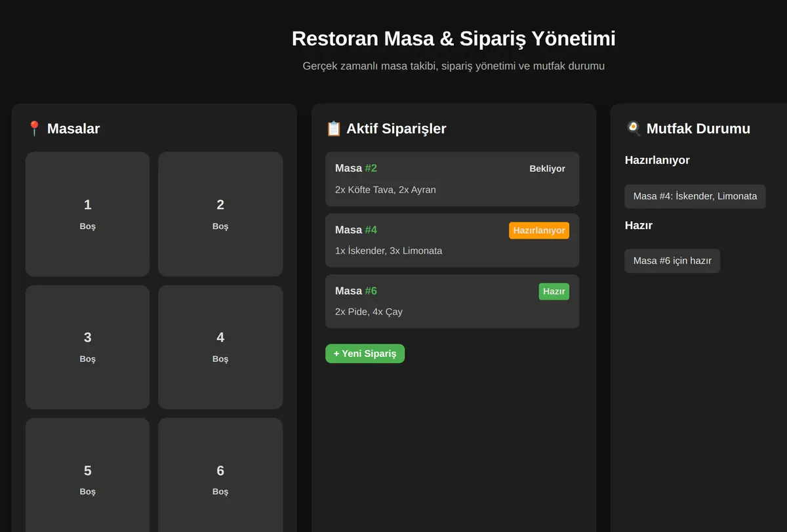The image size is (787, 532).
Task: Open the Masa #2 order card
Action: point(452,179)
